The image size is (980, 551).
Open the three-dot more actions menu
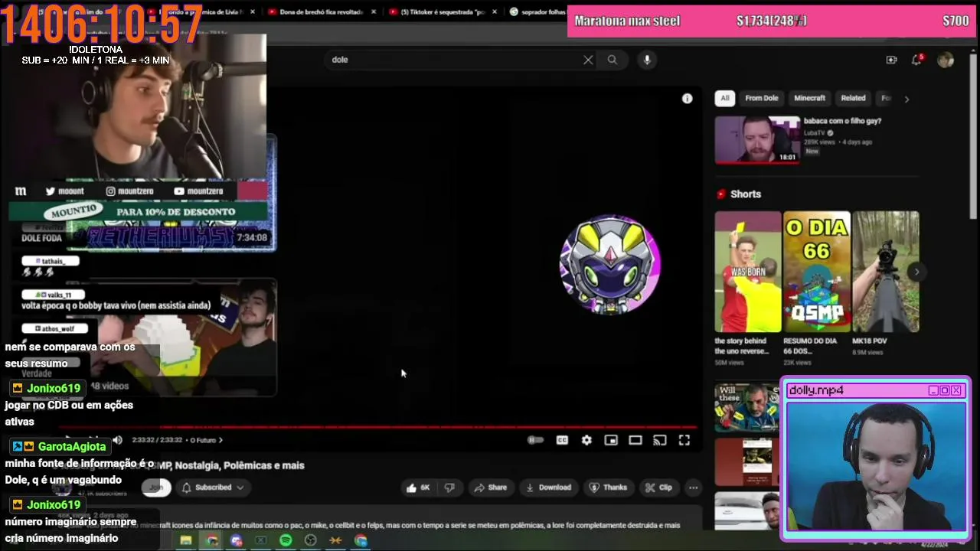[x=693, y=487]
